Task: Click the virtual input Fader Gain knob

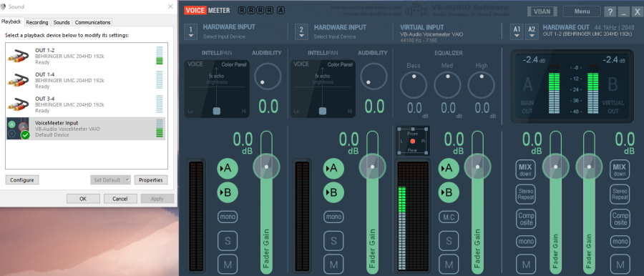Action: [478, 167]
